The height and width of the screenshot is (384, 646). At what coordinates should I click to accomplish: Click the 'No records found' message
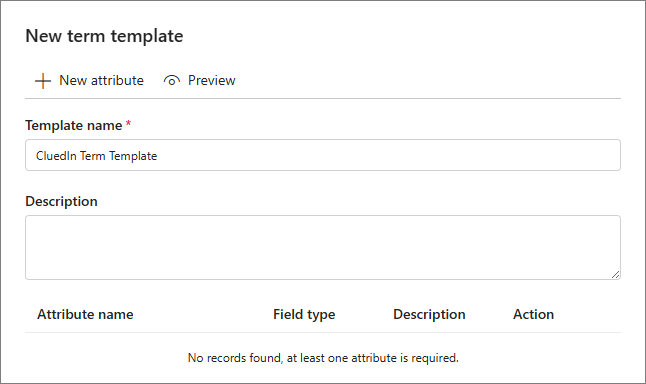pyautogui.click(x=323, y=358)
